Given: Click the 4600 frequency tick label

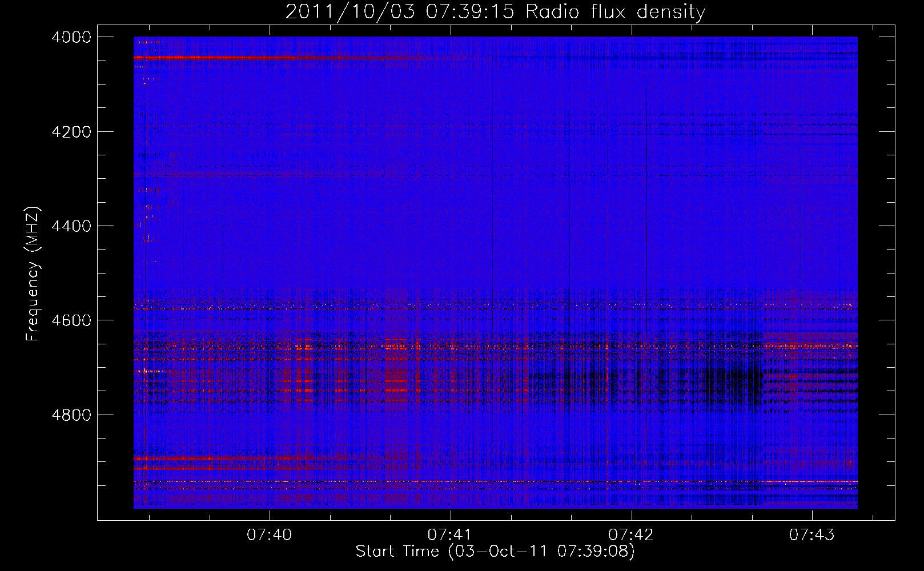Looking at the screenshot, I should click(71, 320).
